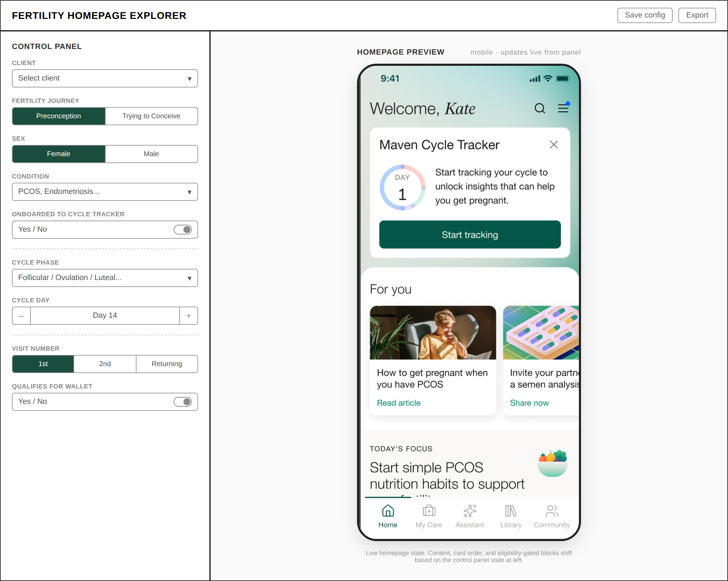
Task: Tap the Assistant sparkle icon
Action: coord(470,511)
